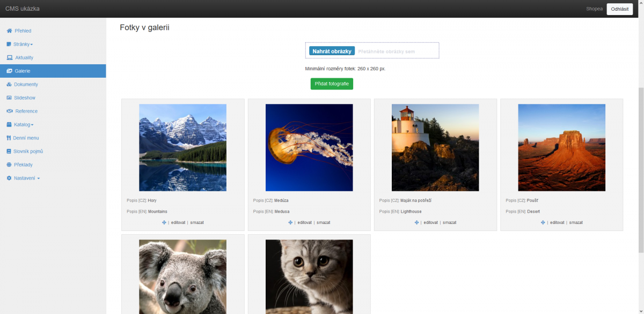
Task: Click the green Přidat fotografie button
Action: [x=332, y=84]
